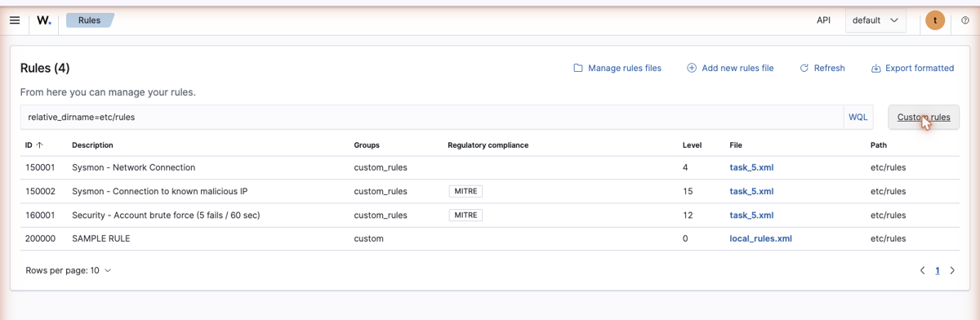Screen dimensions: 980x320
Task: Click the rules search query field
Action: pyautogui.click(x=431, y=117)
